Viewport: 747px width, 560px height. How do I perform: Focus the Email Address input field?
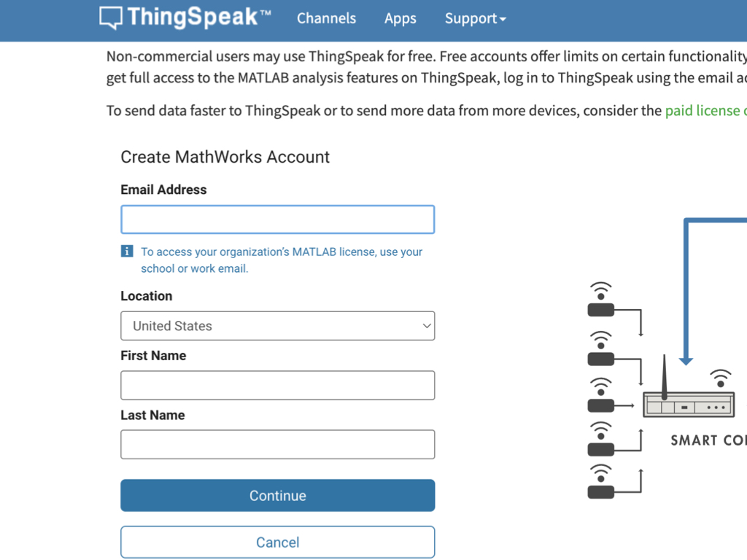click(278, 219)
